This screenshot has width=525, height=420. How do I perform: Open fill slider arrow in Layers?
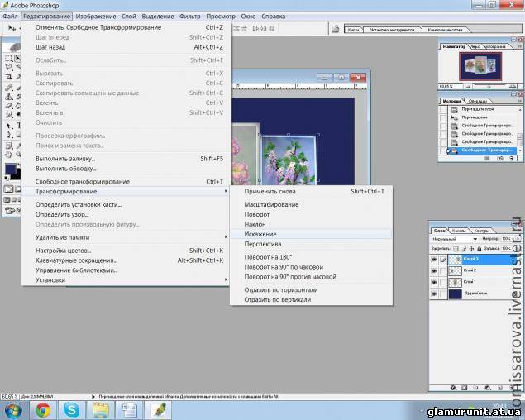517,249
